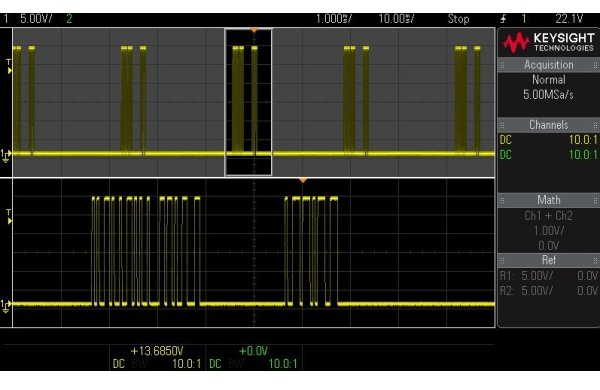Click the R2 reference row
The height and width of the screenshot is (390, 600).
(548, 291)
